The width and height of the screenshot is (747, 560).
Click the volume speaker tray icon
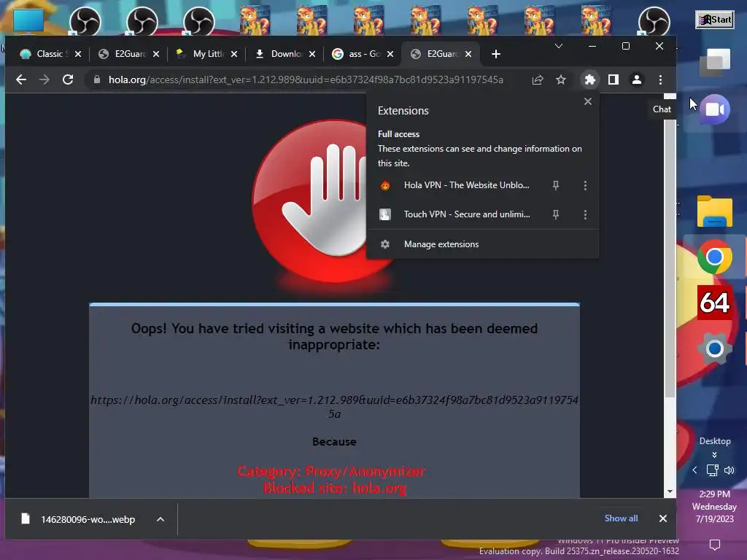tap(729, 470)
